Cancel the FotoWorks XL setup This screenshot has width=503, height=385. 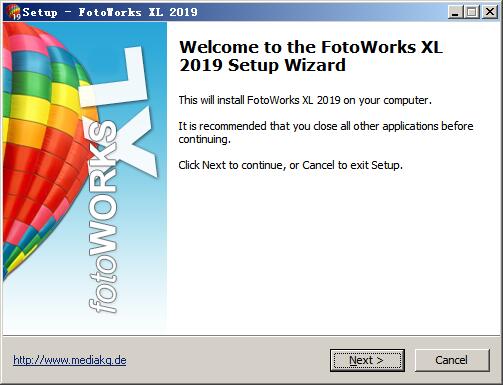click(x=452, y=360)
